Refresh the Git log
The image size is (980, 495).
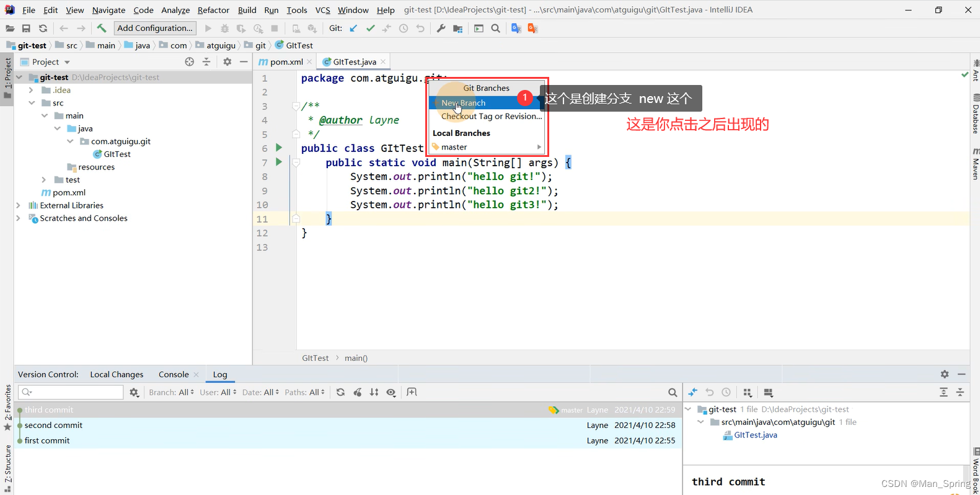coord(340,392)
